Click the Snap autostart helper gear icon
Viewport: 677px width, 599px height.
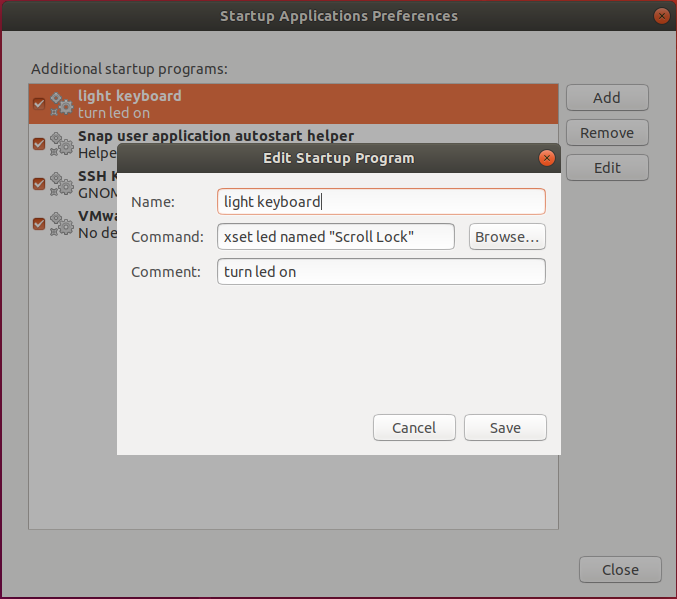click(62, 144)
